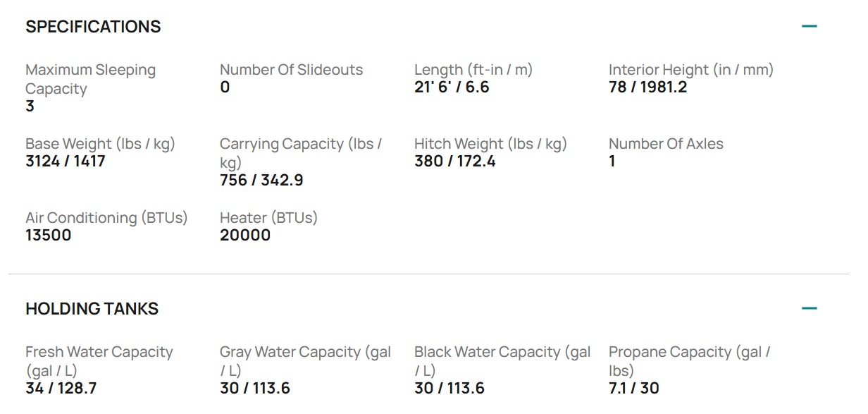Click Gray Water Capacity value 30 / 113.6
868x414 pixels.
coord(255,389)
